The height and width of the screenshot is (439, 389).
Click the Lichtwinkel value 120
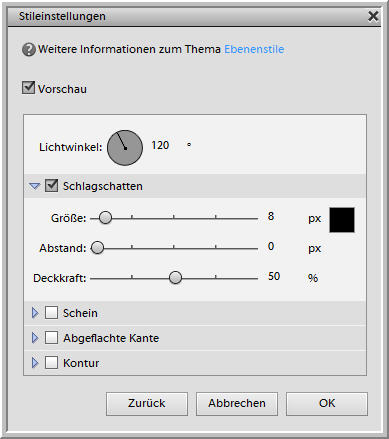click(160, 145)
